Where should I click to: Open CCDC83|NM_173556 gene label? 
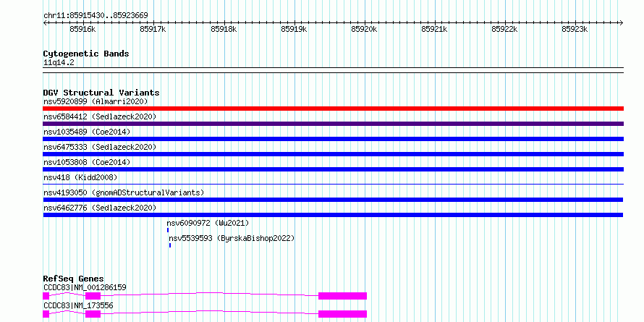[x=78, y=305]
